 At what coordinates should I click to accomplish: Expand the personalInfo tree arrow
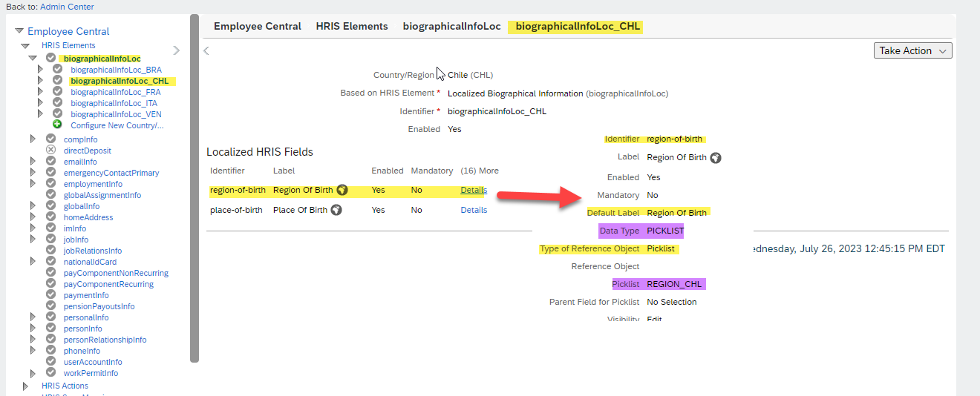tap(33, 317)
